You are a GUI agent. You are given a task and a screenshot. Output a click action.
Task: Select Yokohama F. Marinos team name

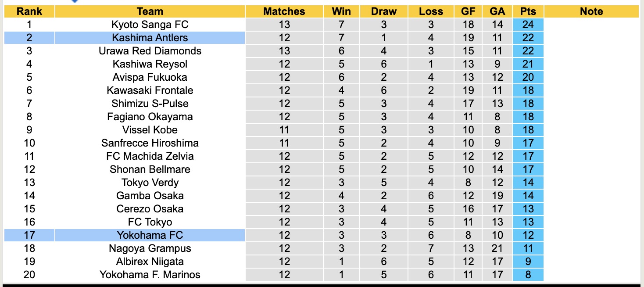click(150, 275)
